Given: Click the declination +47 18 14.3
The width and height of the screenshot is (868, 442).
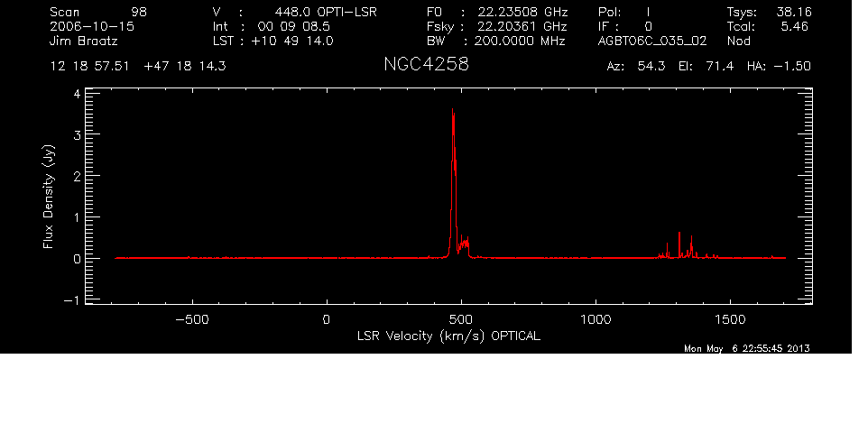Looking at the screenshot, I should tap(184, 67).
